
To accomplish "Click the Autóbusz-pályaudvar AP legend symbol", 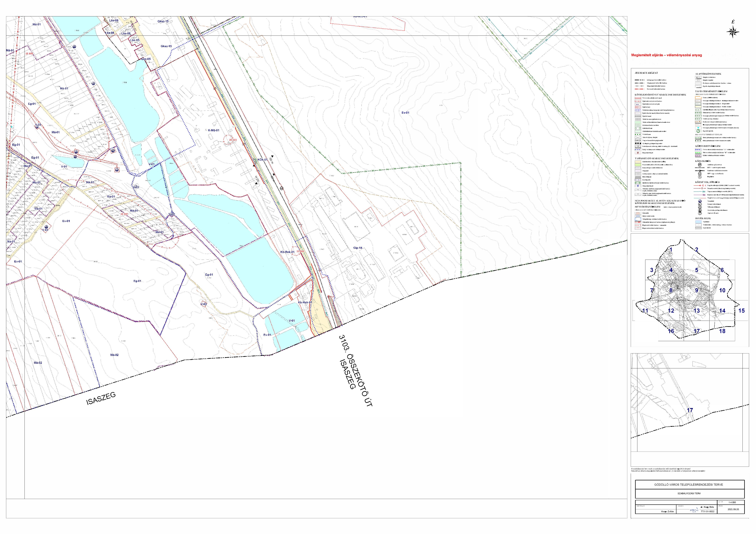I will 700,165.
